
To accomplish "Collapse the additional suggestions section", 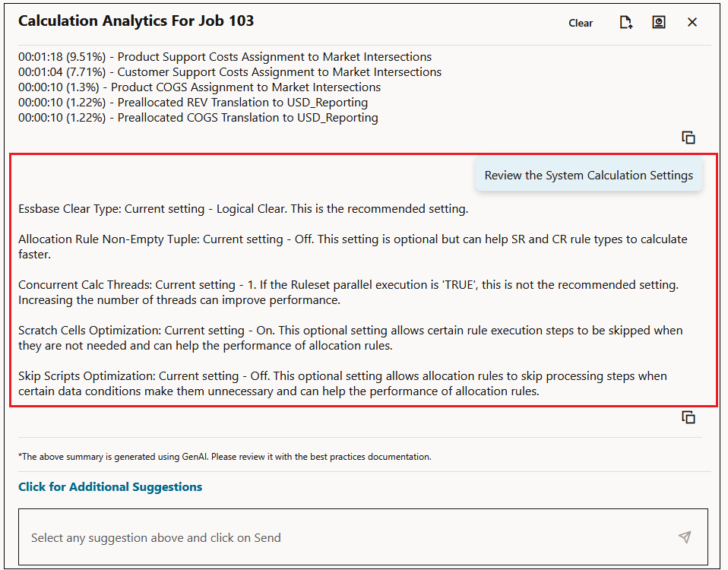I will [x=109, y=486].
